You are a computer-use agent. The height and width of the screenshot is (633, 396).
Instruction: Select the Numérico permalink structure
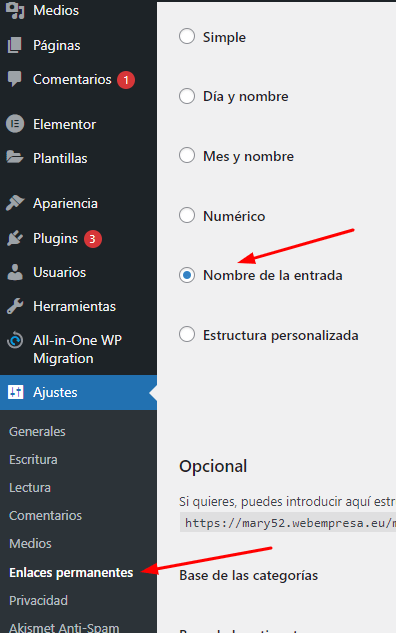click(187, 215)
